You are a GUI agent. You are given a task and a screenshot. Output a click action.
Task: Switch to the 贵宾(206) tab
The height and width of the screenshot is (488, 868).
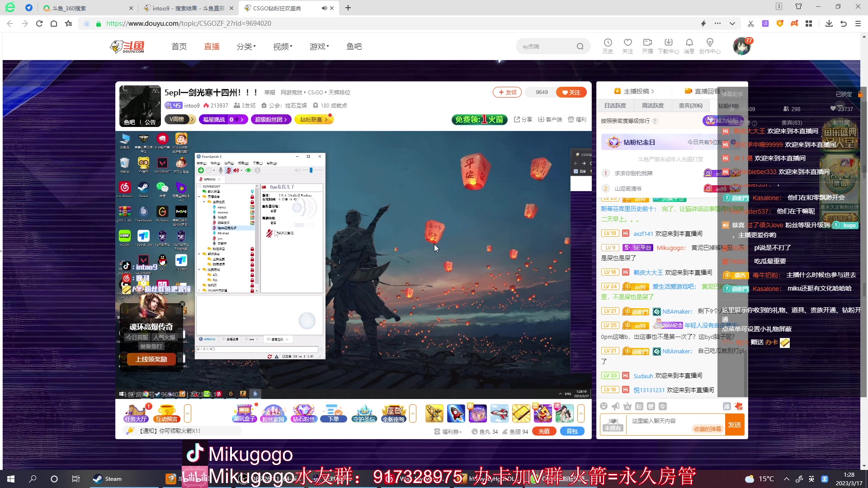pos(691,105)
